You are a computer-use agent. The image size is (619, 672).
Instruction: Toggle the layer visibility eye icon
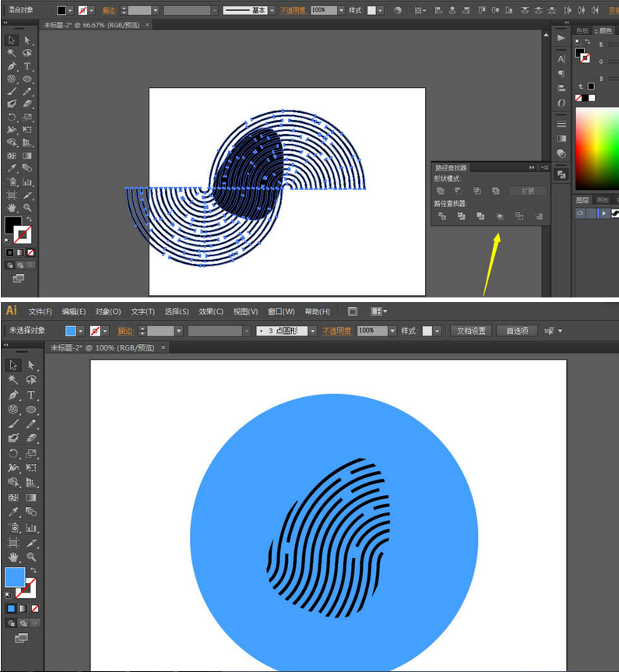pyautogui.click(x=580, y=213)
